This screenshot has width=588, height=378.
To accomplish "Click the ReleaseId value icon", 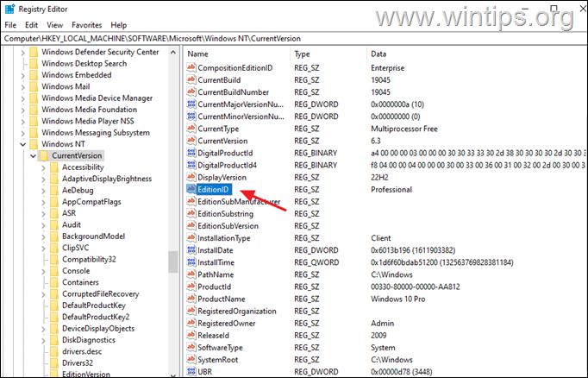I will tap(191, 335).
